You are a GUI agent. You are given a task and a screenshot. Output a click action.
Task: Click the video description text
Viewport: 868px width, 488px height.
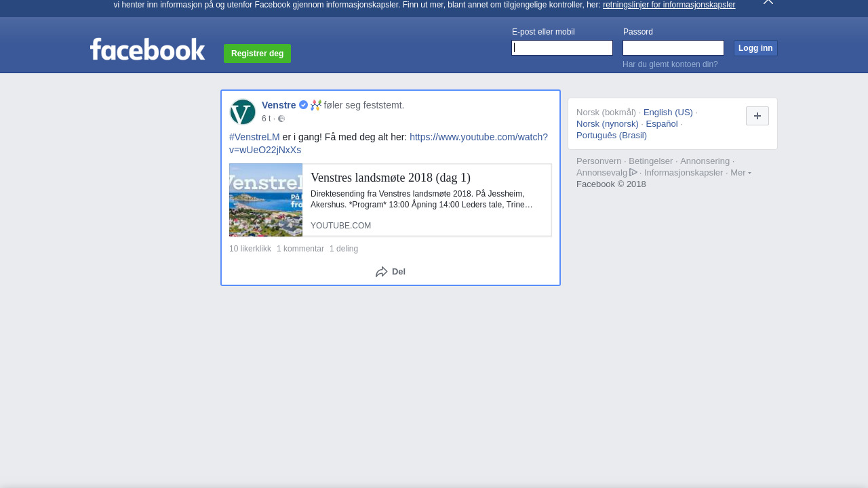click(x=422, y=199)
